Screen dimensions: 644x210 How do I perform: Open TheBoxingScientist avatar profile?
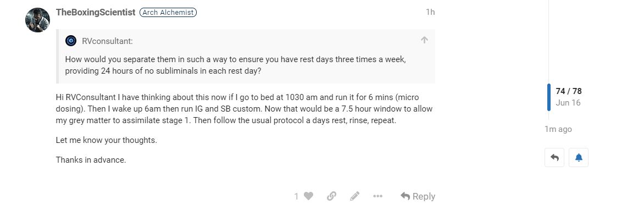coord(37,20)
